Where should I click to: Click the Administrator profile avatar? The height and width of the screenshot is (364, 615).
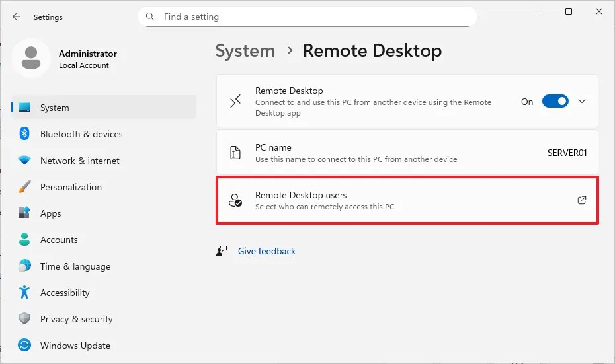pos(31,58)
